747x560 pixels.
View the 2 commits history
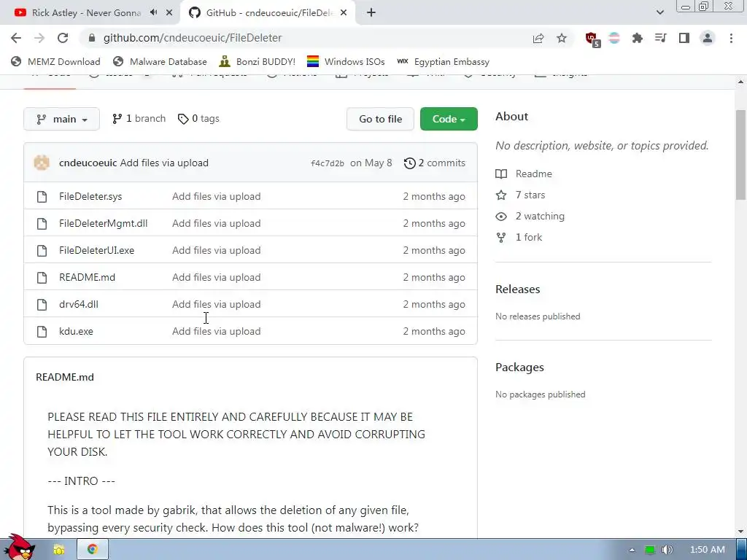coord(435,163)
